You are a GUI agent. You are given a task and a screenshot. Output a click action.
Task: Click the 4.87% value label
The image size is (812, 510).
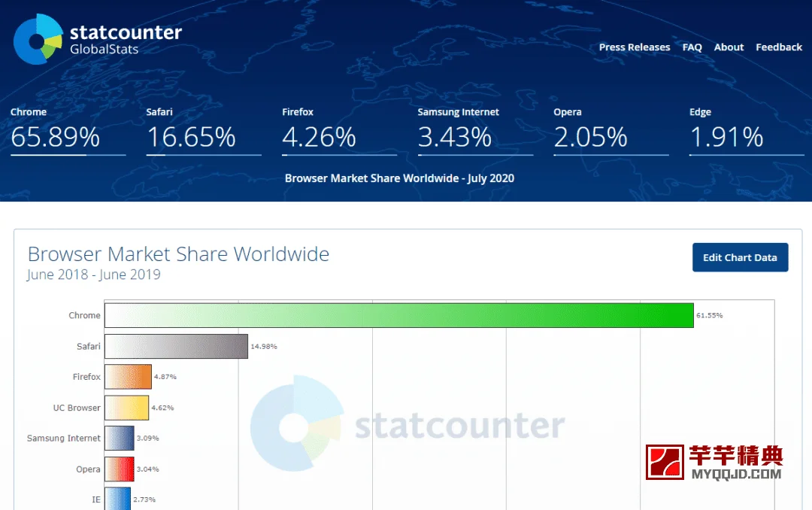coord(165,377)
